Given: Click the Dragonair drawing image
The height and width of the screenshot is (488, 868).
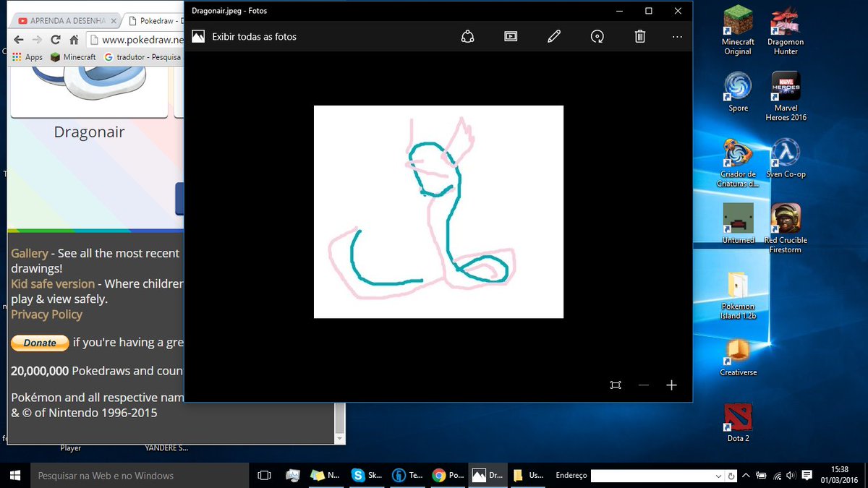Looking at the screenshot, I should coord(438,212).
